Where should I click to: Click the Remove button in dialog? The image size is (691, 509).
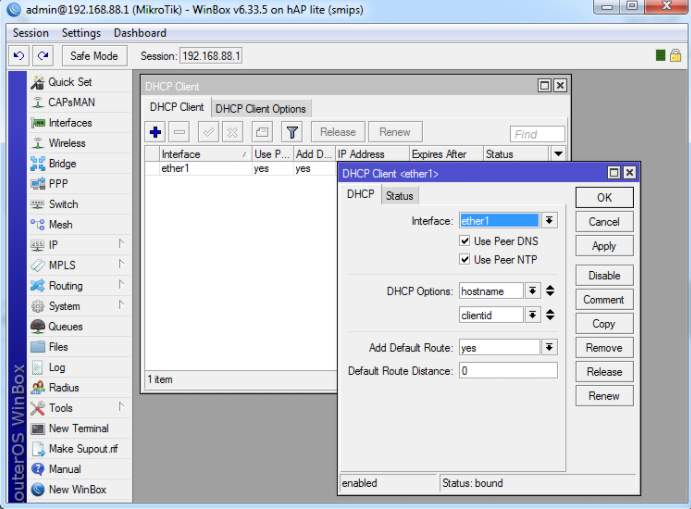coord(604,348)
